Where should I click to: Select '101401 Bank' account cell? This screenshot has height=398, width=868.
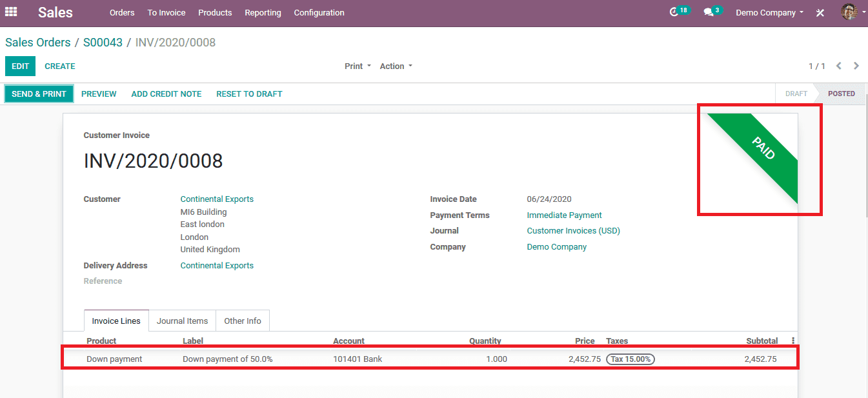[358, 359]
